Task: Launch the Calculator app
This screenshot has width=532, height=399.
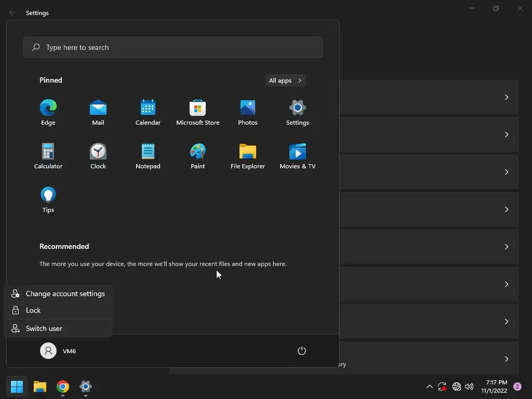Action: coord(48,156)
